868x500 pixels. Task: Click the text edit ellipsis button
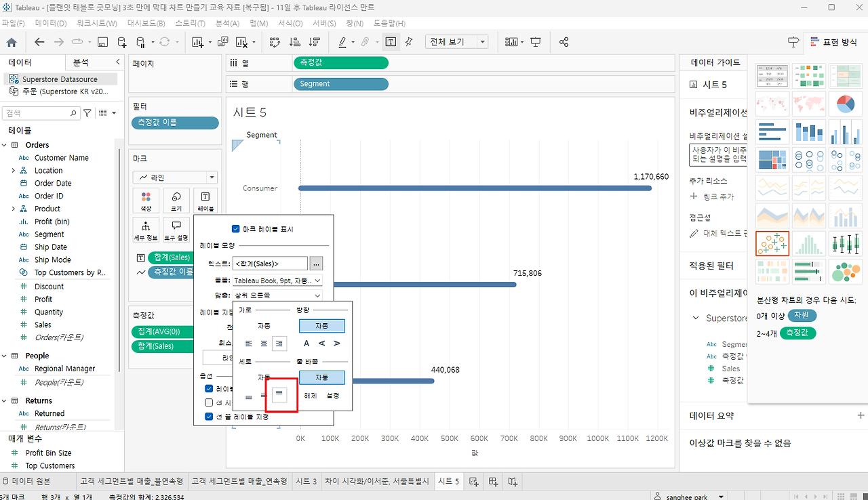(316, 264)
